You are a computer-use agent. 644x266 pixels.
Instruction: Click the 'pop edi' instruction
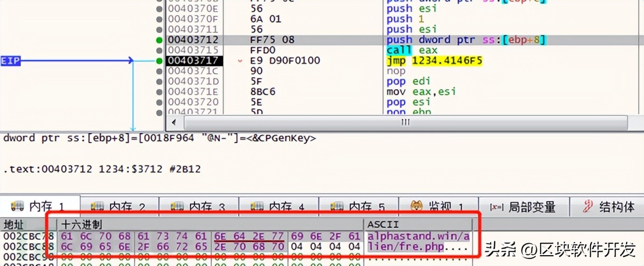[x=408, y=81]
